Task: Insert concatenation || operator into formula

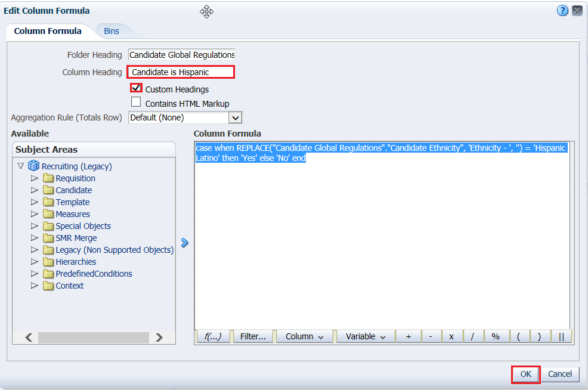Action: [x=561, y=336]
